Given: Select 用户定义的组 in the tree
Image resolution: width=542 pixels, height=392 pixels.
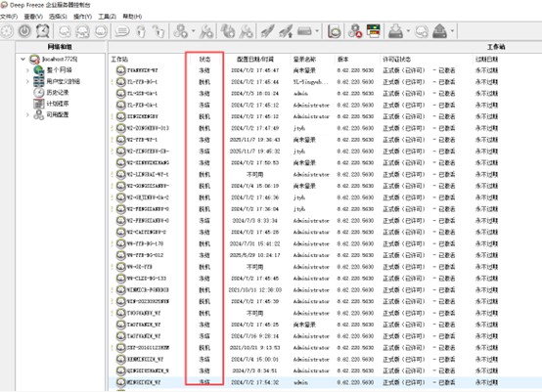Looking at the screenshot, I should [x=64, y=81].
